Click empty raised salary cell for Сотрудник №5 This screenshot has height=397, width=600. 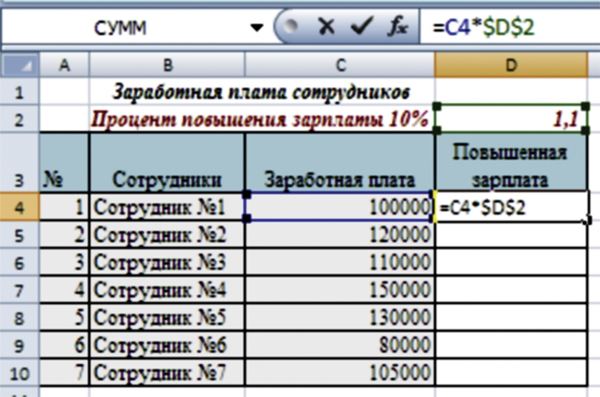[x=511, y=318]
